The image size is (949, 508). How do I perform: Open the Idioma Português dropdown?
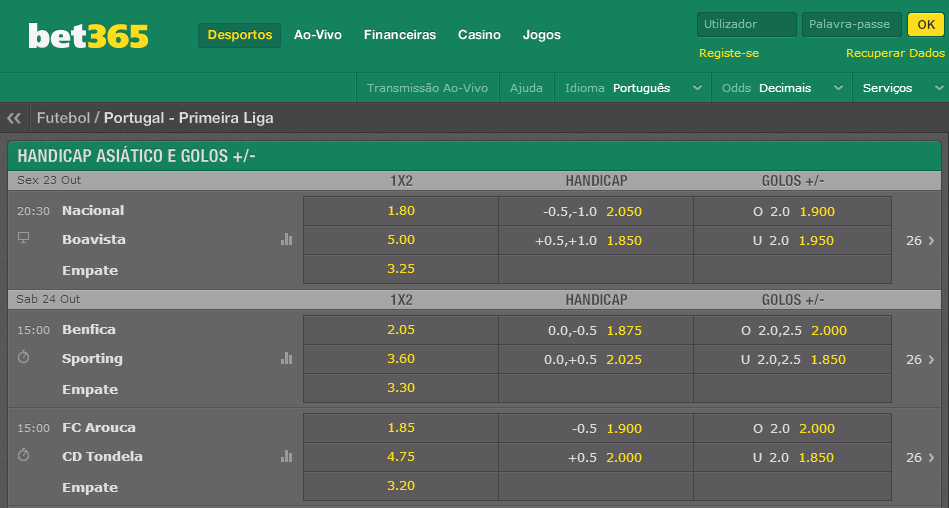pyautogui.click(x=633, y=88)
